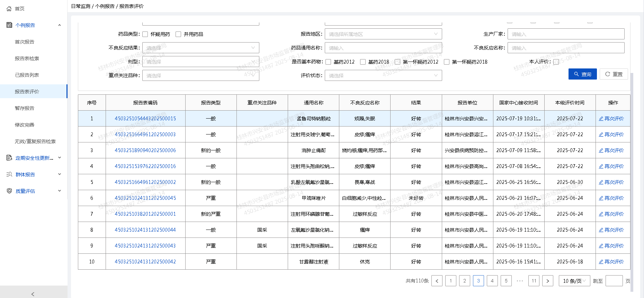
Task: Click the home icon in sidebar
Action: (x=9, y=9)
